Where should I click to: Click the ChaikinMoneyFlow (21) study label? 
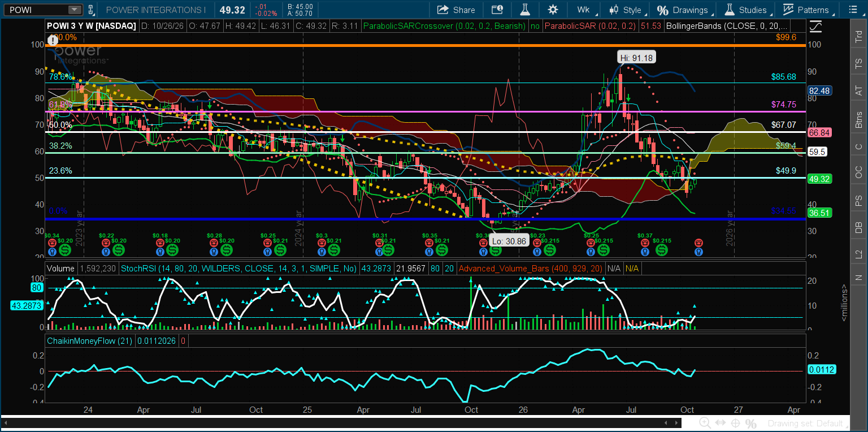(89, 341)
